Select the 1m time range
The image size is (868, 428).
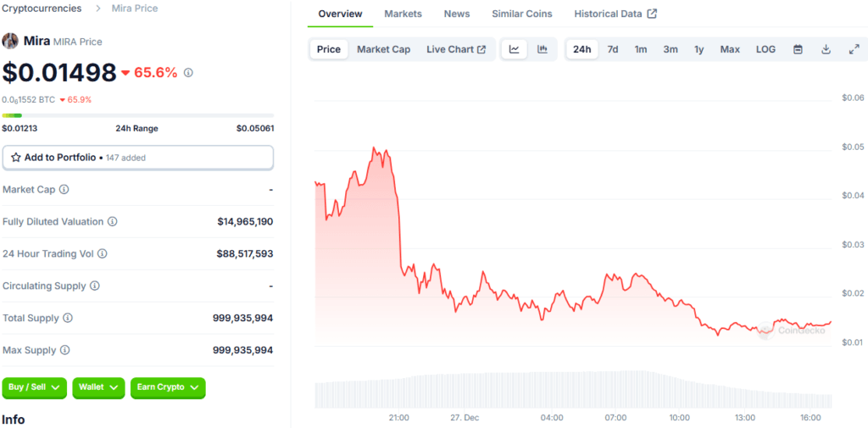click(x=641, y=49)
